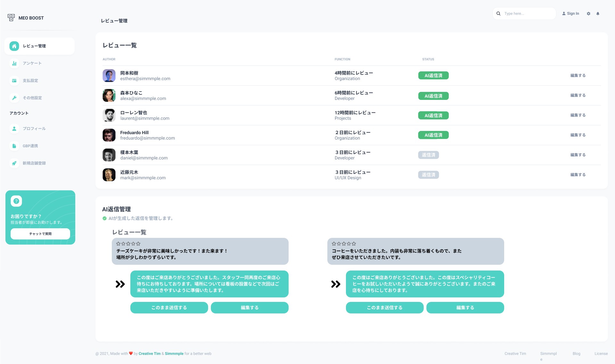Click the GBP連携 document icon
This screenshot has width=615, height=364.
tap(14, 146)
